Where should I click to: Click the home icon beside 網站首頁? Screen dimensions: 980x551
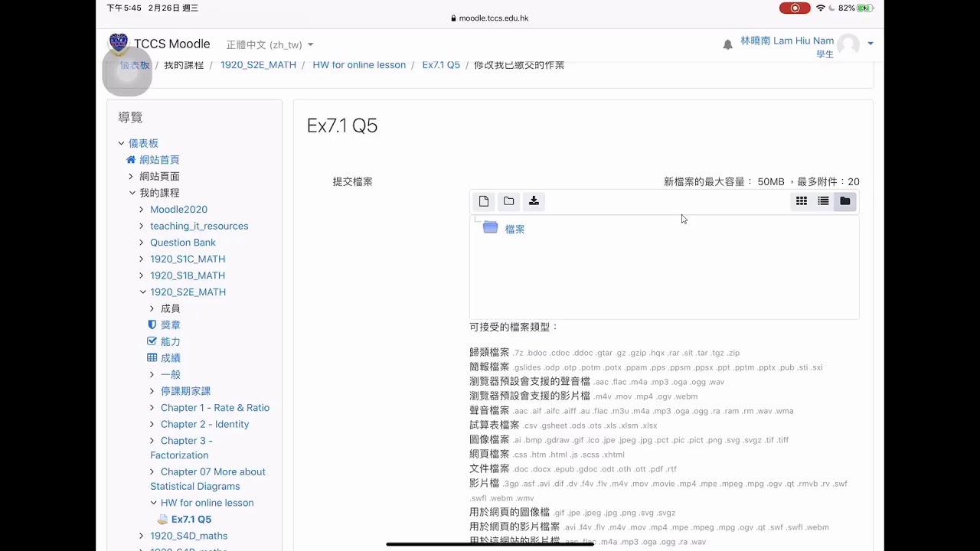[x=131, y=160]
